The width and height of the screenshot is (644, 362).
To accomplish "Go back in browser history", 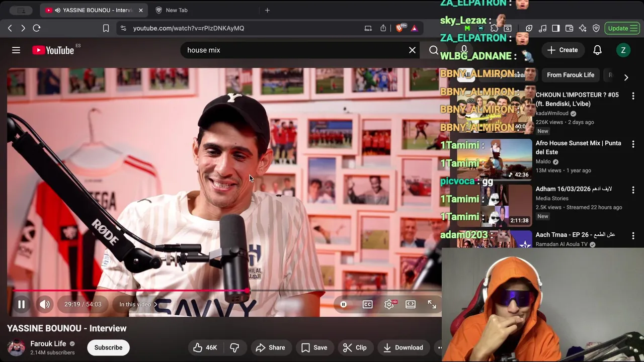I will 10,28.
